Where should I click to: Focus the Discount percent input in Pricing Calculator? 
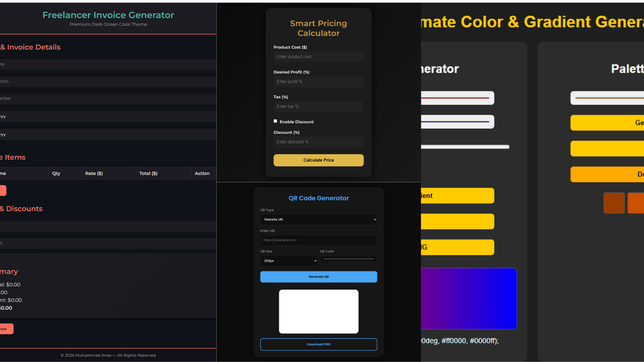(x=318, y=142)
